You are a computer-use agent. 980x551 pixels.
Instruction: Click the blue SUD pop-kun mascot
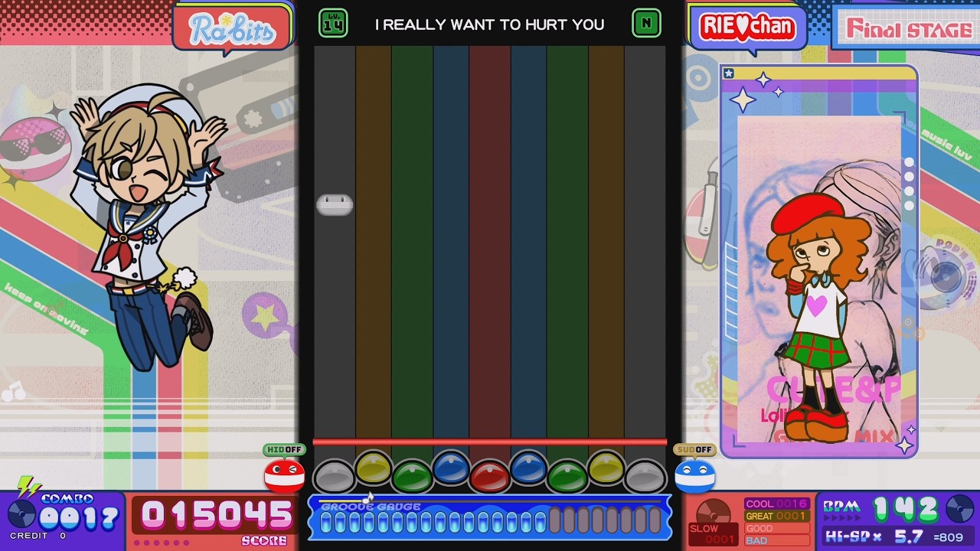(x=694, y=475)
